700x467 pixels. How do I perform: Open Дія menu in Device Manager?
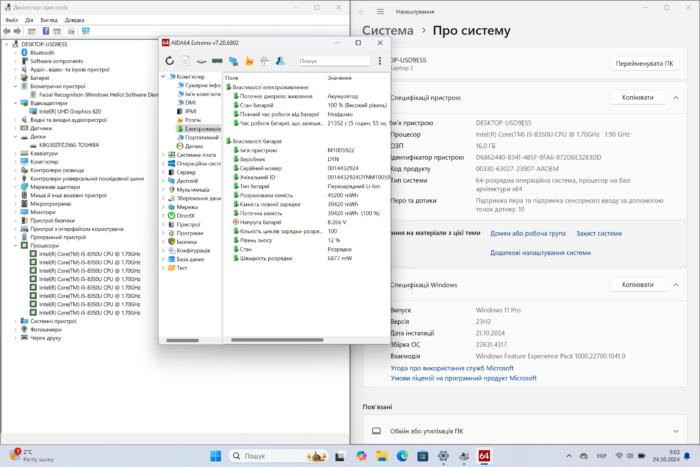pos(29,20)
